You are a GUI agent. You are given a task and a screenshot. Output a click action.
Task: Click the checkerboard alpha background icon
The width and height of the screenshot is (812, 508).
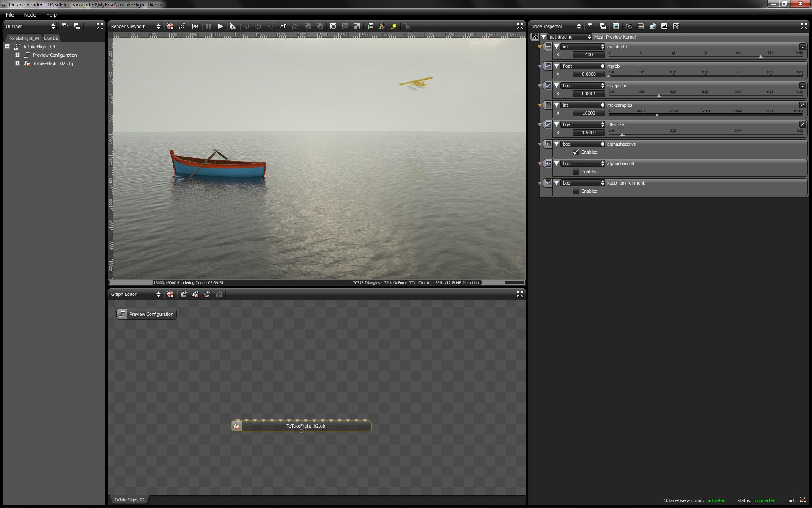click(x=345, y=26)
